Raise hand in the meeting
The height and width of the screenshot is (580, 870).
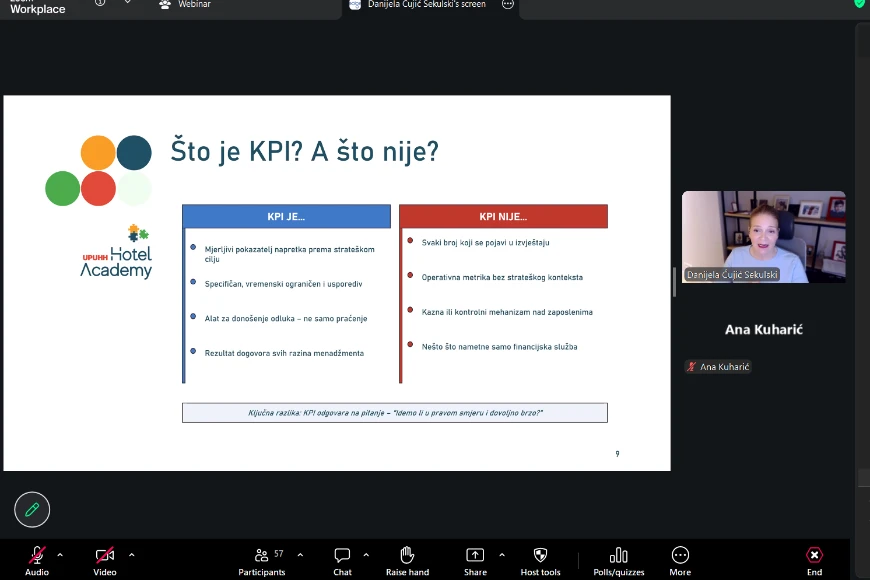[407, 556]
